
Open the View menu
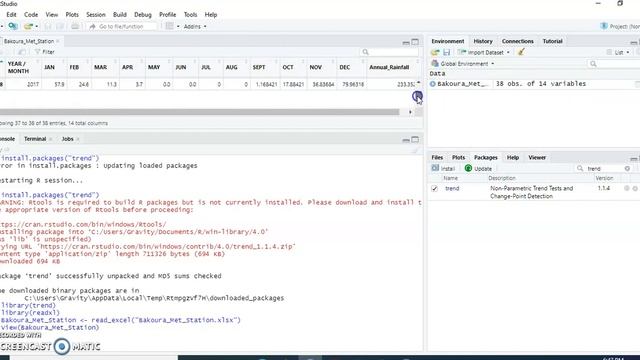[52, 14]
